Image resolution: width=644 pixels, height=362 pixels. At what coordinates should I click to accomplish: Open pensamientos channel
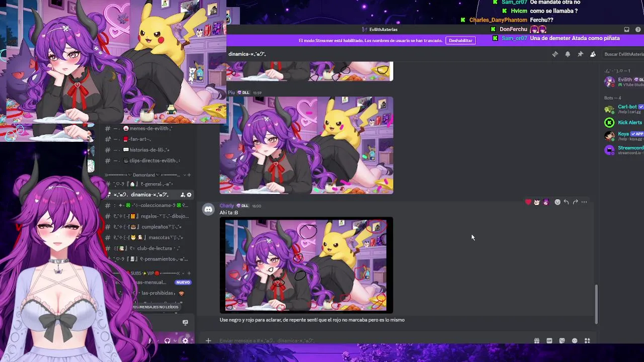click(x=146, y=259)
